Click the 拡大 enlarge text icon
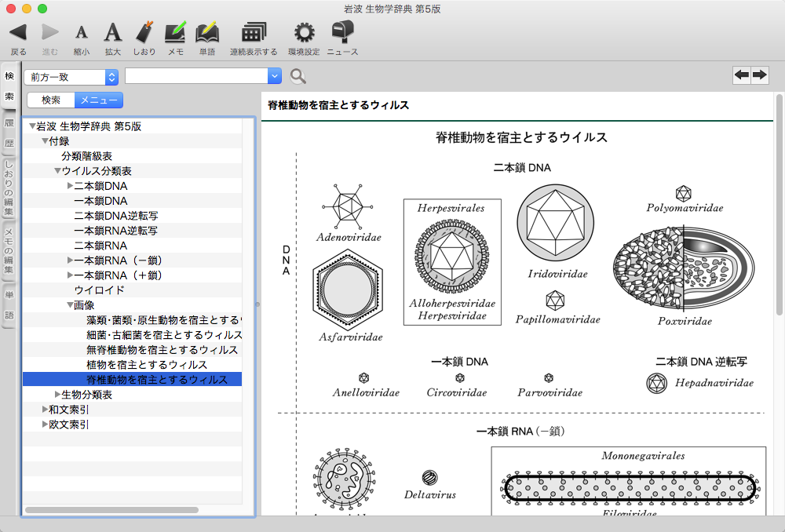Viewport: 785px width, 532px height. coord(113,33)
